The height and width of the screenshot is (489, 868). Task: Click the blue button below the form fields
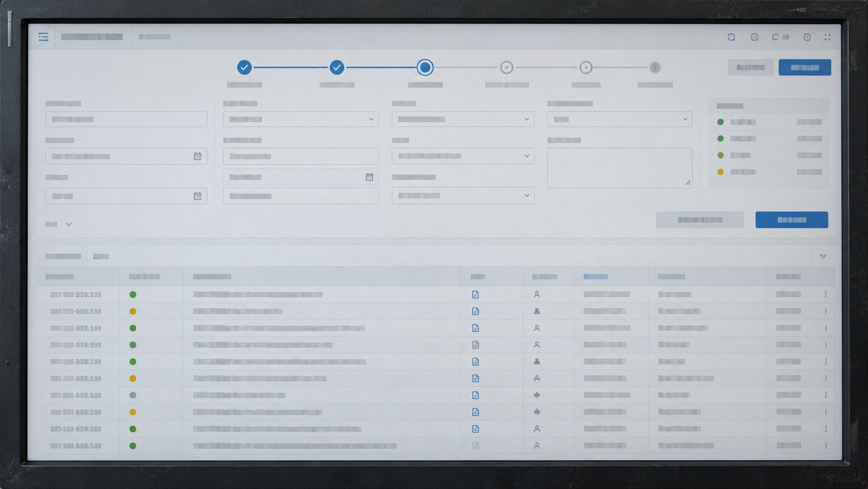(792, 220)
